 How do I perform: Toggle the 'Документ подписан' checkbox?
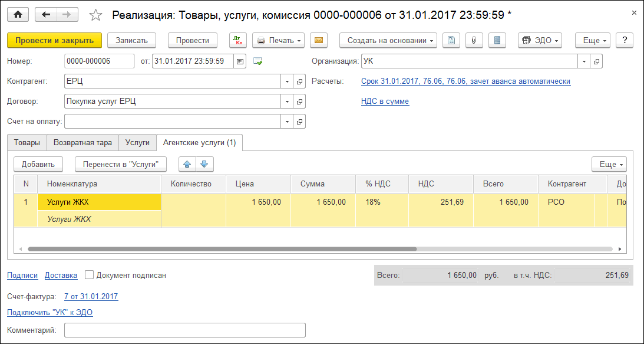(89, 275)
